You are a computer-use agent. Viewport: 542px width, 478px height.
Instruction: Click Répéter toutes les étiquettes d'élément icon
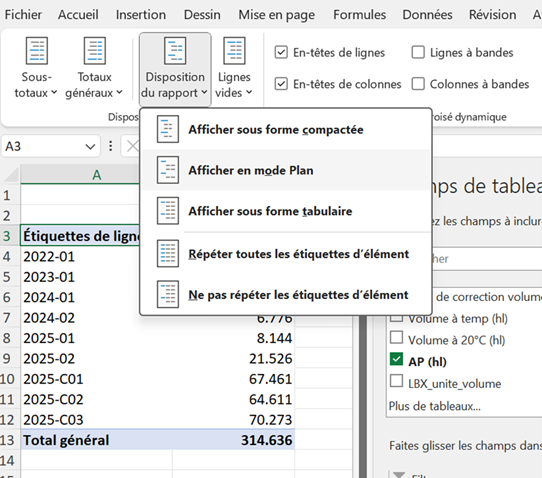(168, 254)
